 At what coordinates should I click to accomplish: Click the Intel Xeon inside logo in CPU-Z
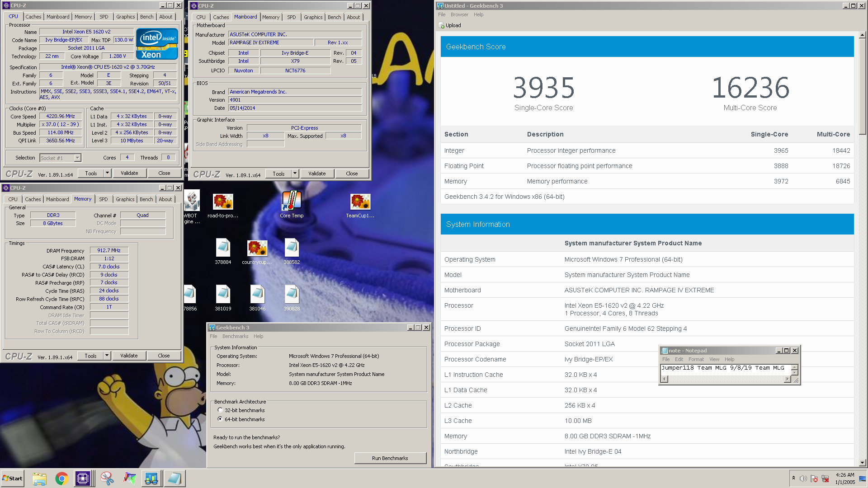pos(157,44)
